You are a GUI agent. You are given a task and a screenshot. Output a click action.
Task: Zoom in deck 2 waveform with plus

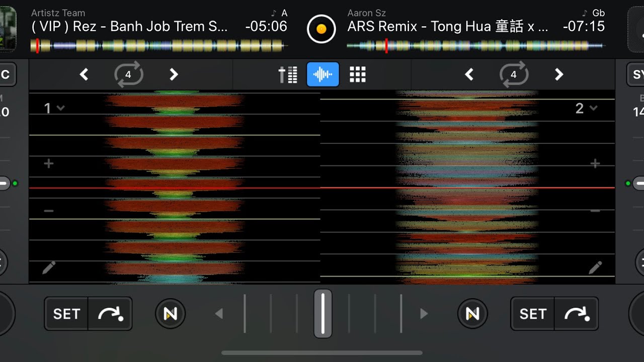coord(595,163)
